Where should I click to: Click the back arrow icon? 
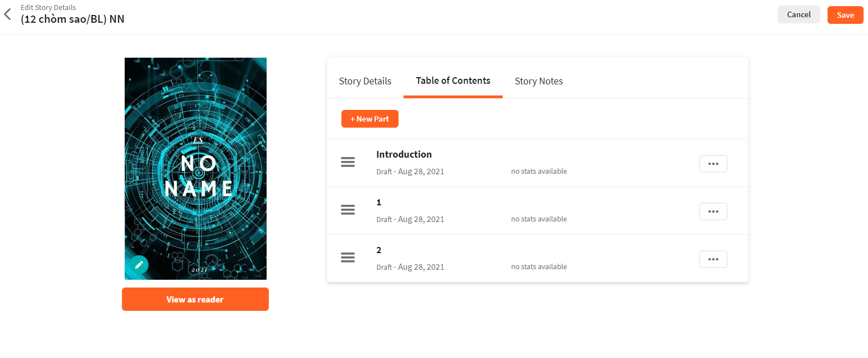pyautogui.click(x=7, y=14)
